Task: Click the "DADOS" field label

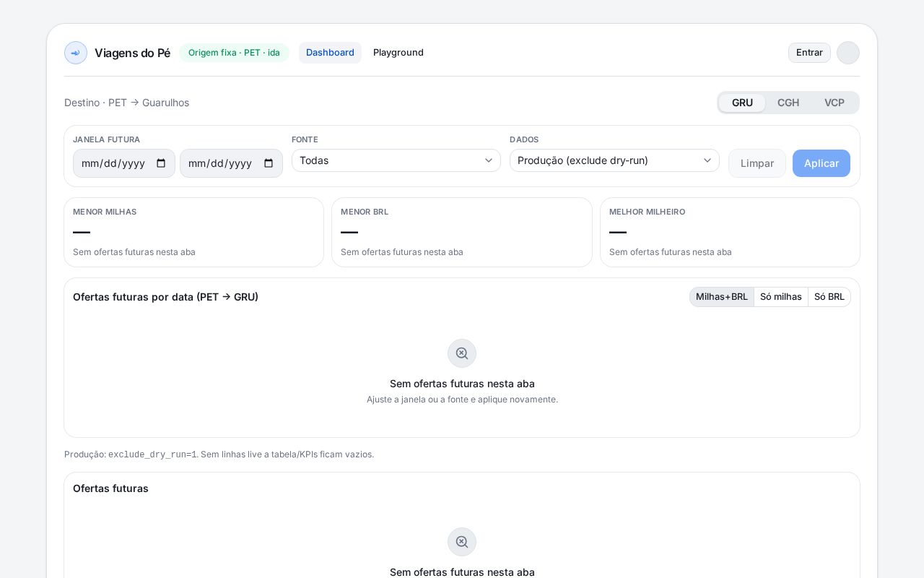Action: point(524,139)
